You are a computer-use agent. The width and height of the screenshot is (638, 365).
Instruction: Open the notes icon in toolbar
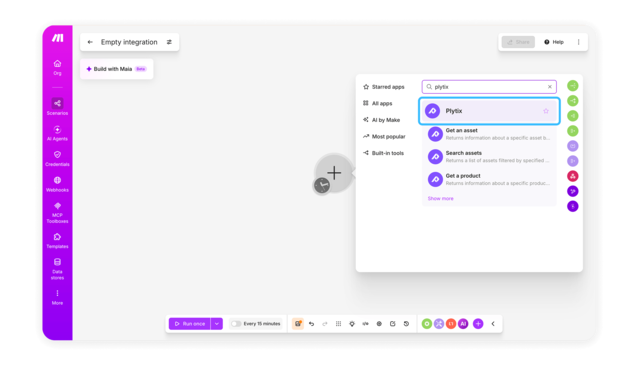click(x=393, y=324)
